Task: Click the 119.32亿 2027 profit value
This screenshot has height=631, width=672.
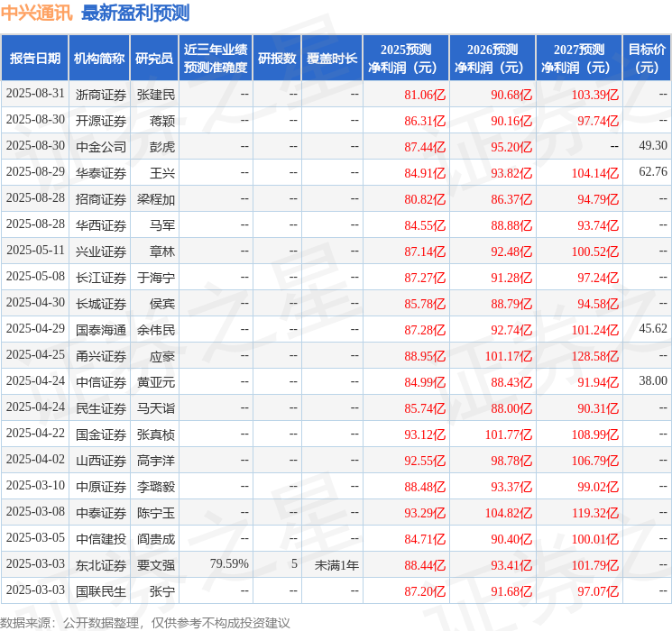Action: click(x=595, y=513)
